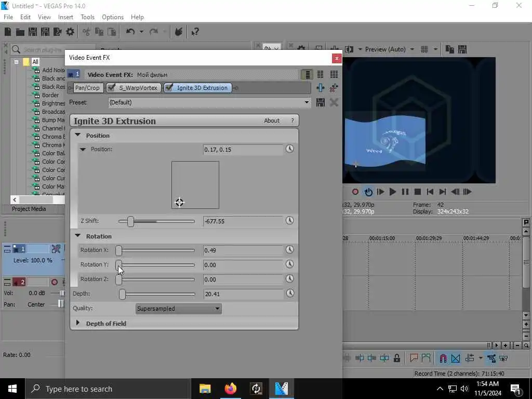
Task: Open the Preview (Auto) quality dropdown arrow
Action: point(412,49)
